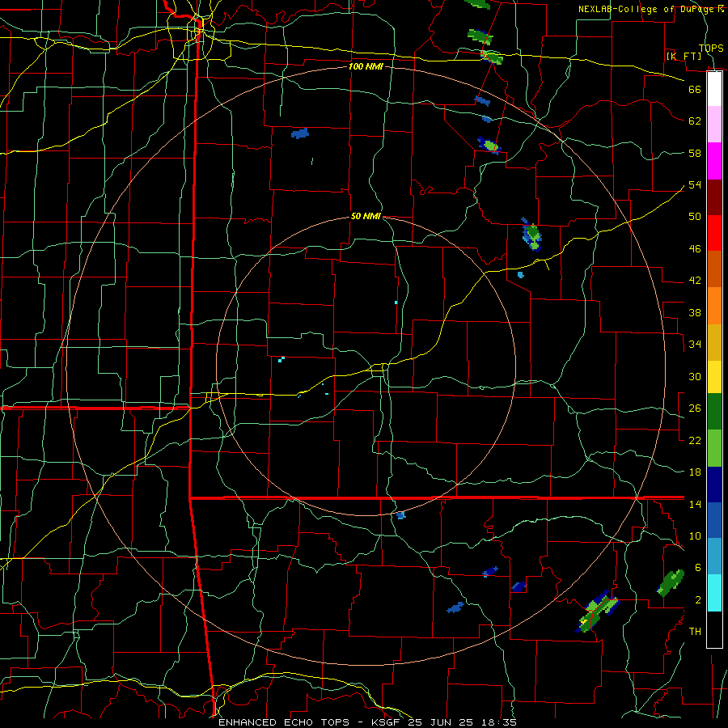Click the scale value "18"

click(695, 472)
